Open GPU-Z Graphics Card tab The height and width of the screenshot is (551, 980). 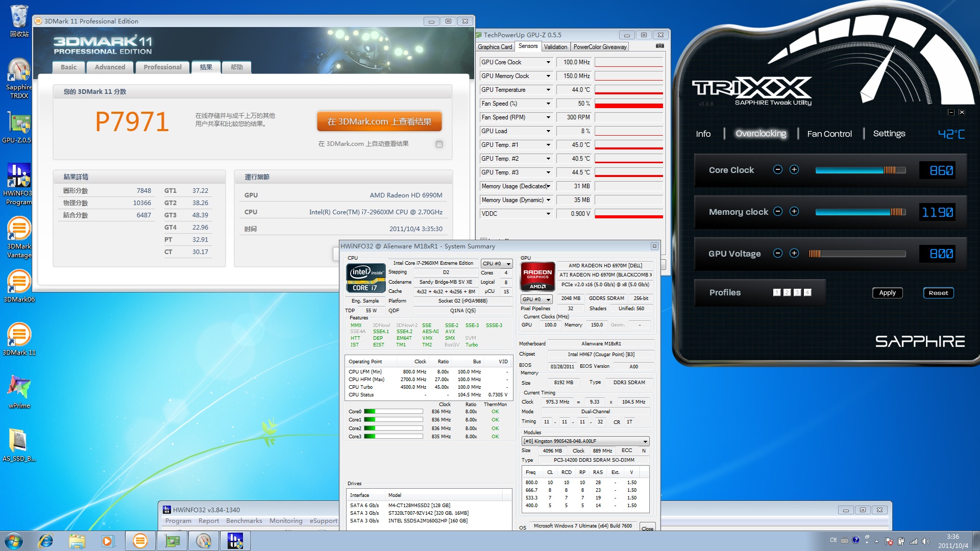point(495,47)
